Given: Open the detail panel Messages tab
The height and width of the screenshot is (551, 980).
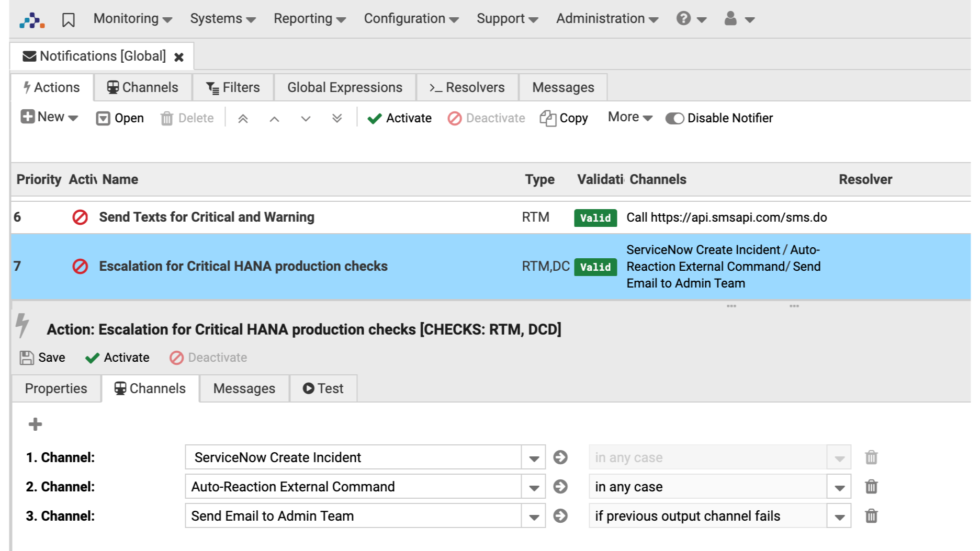Looking at the screenshot, I should 244,388.
